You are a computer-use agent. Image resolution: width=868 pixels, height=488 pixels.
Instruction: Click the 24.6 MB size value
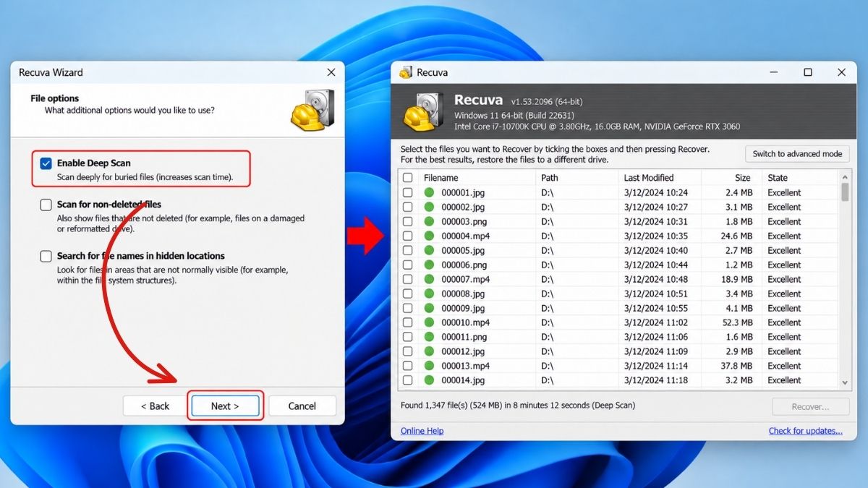coord(736,236)
